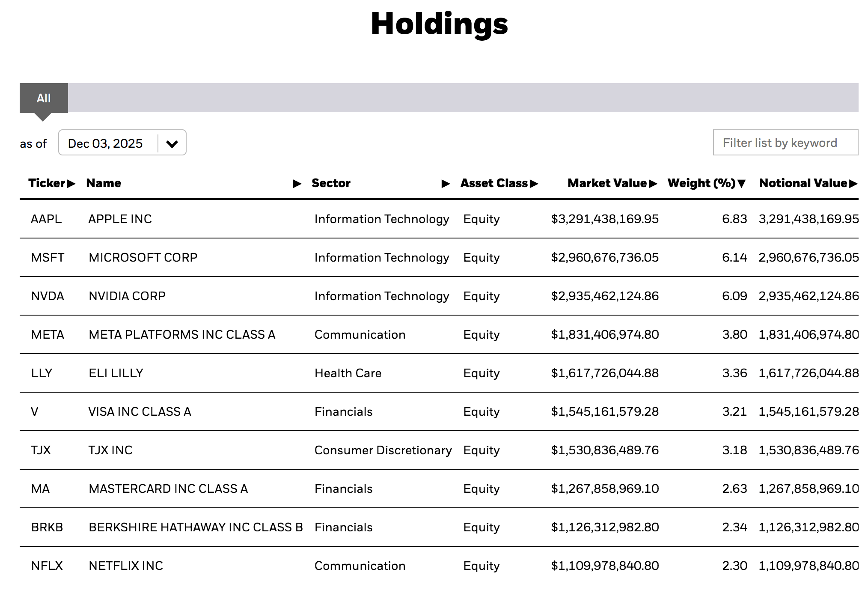Expand the Dec 03, 2025 date selector

click(x=172, y=143)
